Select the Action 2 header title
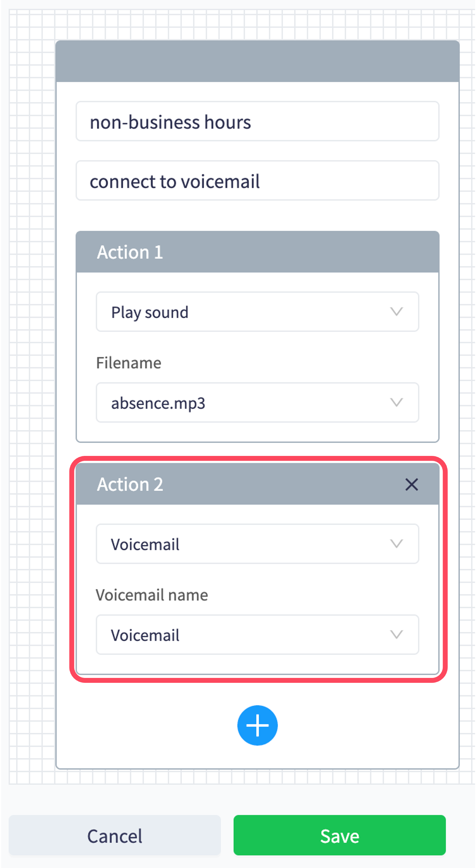Viewport: 476px width, 868px height. click(130, 484)
